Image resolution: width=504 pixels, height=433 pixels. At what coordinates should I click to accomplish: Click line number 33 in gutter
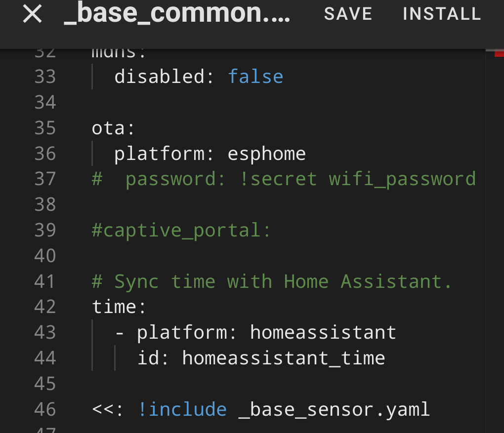pyautogui.click(x=45, y=77)
